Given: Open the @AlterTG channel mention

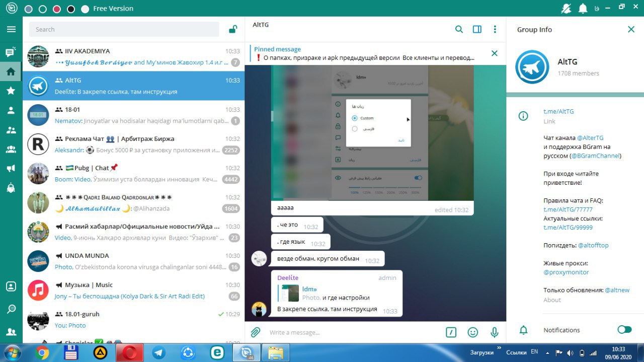Looking at the screenshot, I should (x=590, y=137).
